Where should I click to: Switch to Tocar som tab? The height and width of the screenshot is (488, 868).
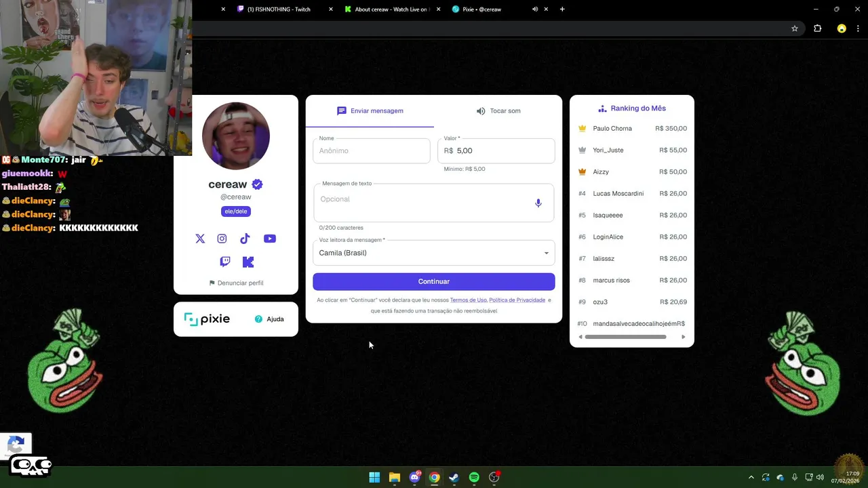coord(498,111)
